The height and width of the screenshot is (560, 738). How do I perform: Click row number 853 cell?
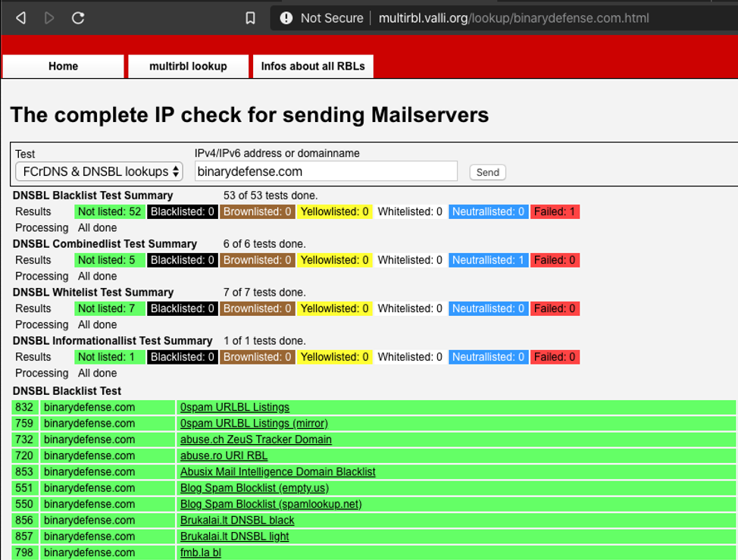24,472
